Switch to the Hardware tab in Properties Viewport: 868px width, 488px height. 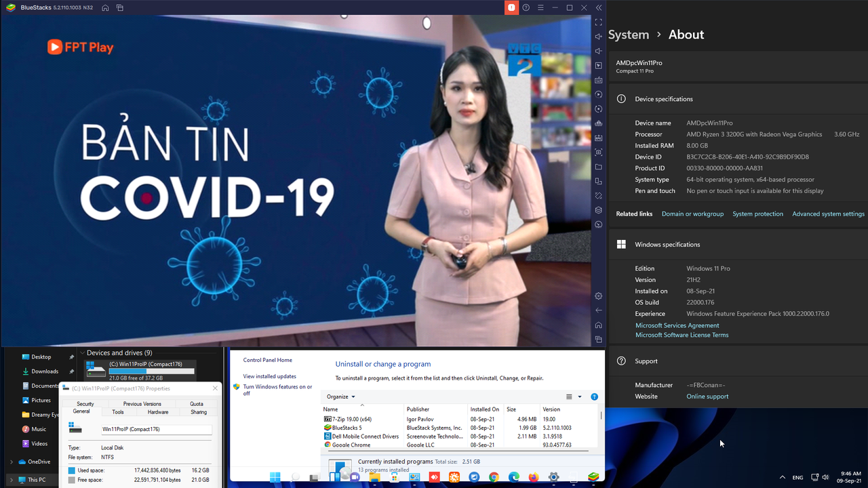(158, 412)
